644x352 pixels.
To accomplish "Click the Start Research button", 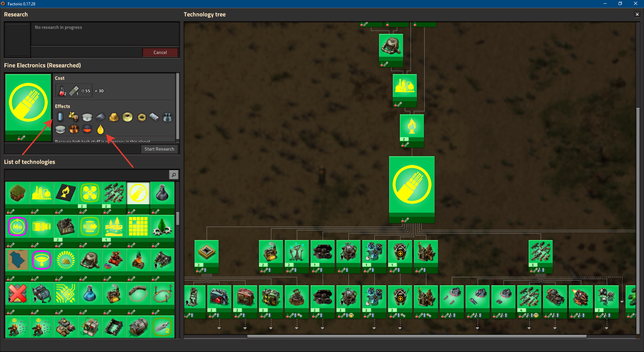I will coord(159,149).
